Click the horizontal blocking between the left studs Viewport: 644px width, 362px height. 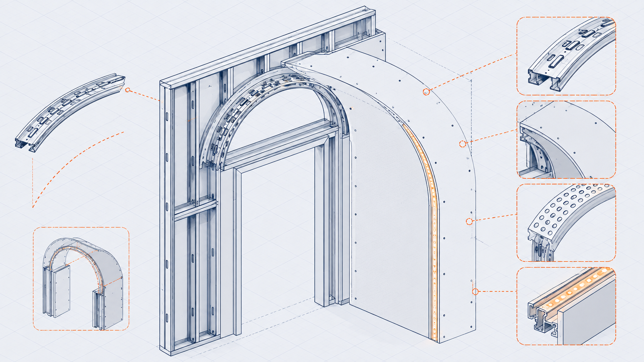(195, 209)
